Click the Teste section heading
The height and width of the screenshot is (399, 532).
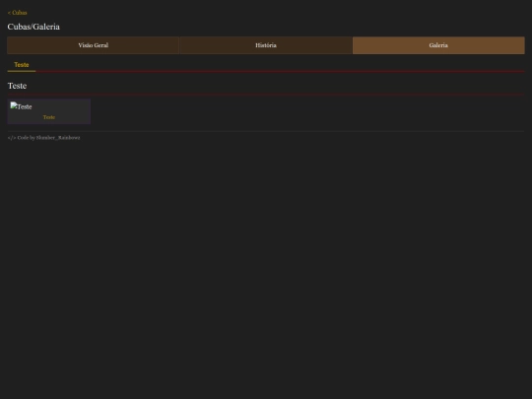tap(17, 86)
